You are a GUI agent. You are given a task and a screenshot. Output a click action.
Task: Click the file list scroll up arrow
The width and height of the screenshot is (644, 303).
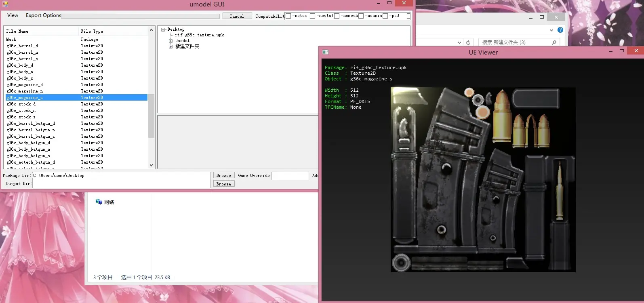(x=152, y=30)
